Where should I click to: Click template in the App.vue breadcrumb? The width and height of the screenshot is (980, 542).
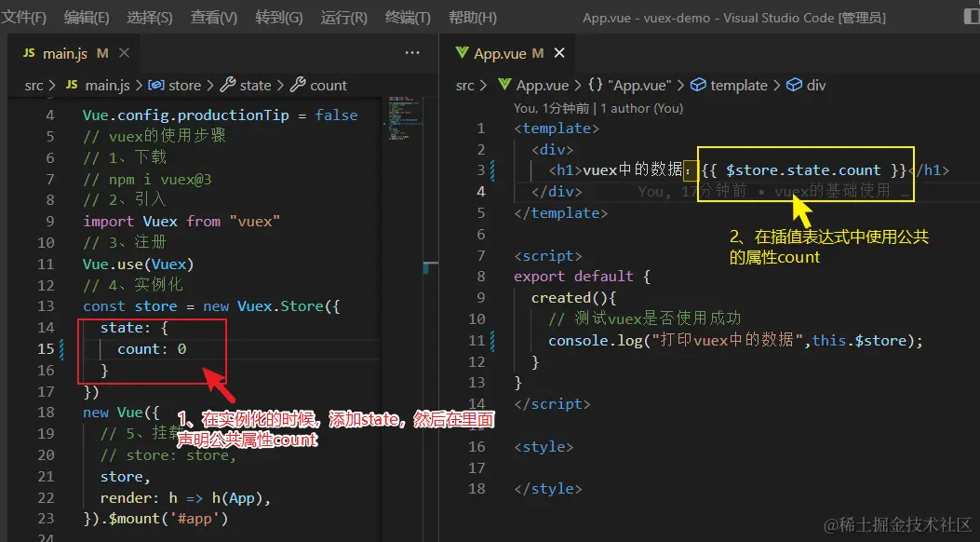tap(739, 85)
